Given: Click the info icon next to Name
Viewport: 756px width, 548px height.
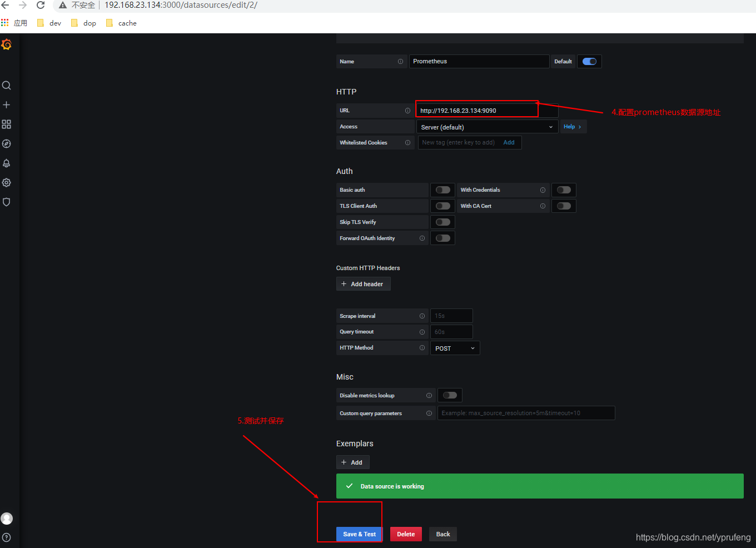Looking at the screenshot, I should pos(400,62).
